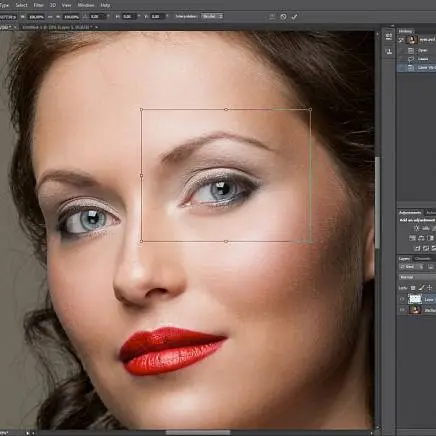Open the Interpolation dropdown in options bar

(212, 16)
